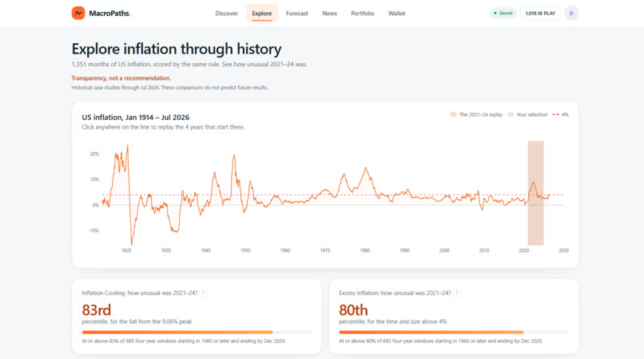Click 'percentile, for the fall from the 9.06% peak'
The height and width of the screenshot is (359, 644).
137,321
